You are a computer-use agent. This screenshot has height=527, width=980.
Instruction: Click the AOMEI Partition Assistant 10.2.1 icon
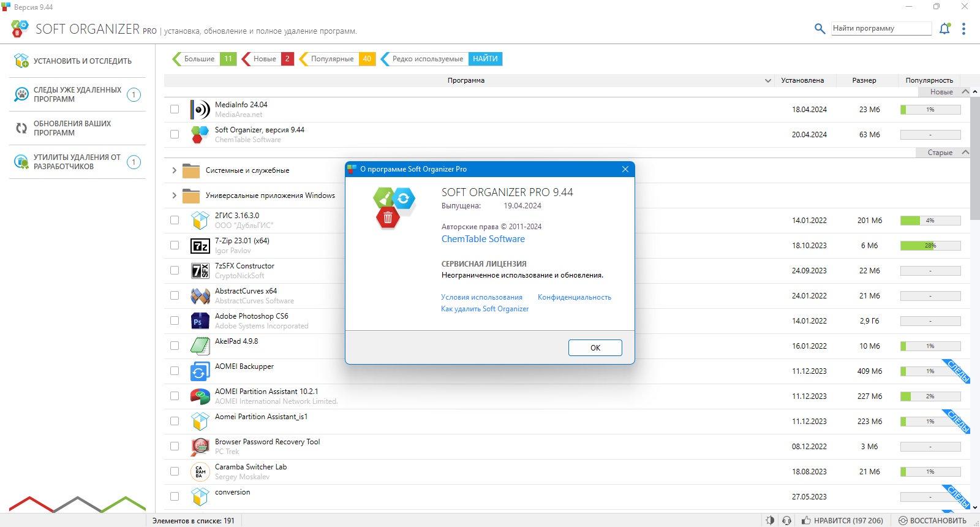200,396
